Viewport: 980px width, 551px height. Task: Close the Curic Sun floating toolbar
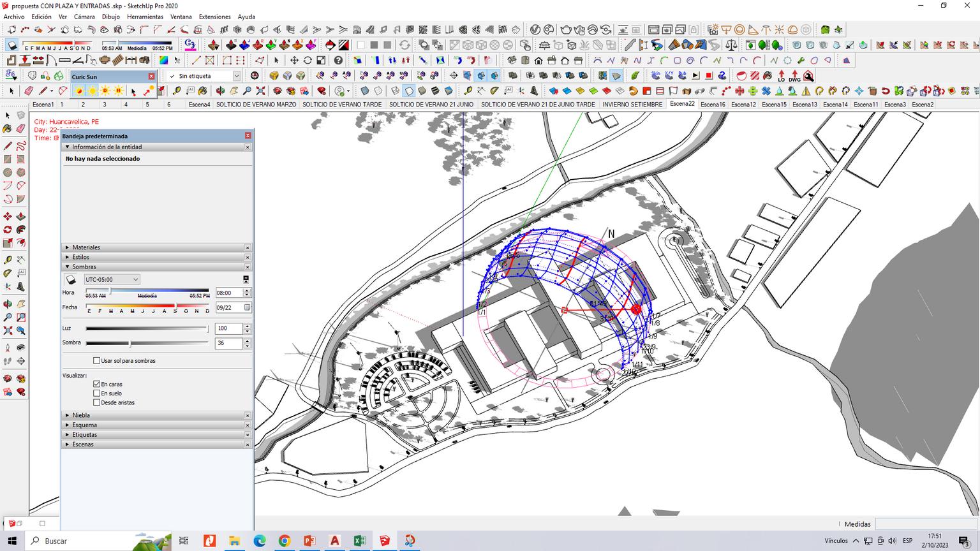(x=151, y=77)
